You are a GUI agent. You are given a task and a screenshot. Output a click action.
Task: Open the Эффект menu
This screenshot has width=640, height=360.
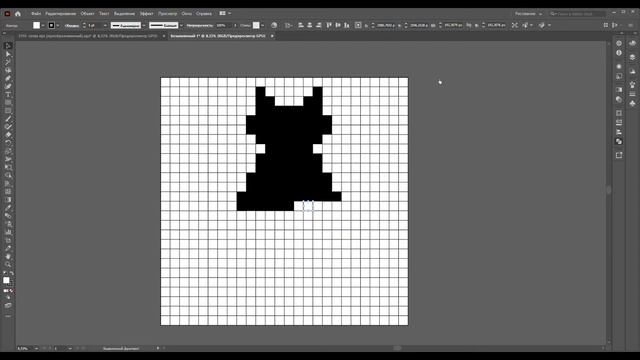(x=147, y=13)
